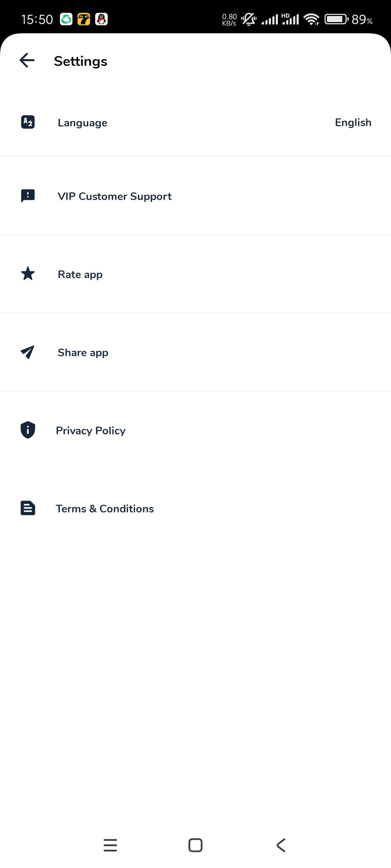Select the Rate app option
391x868 pixels.
pos(195,274)
